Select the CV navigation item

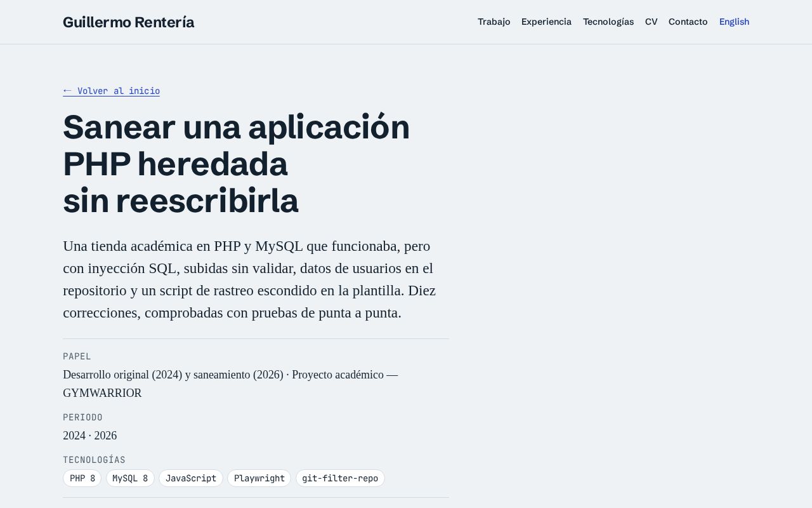pos(651,22)
